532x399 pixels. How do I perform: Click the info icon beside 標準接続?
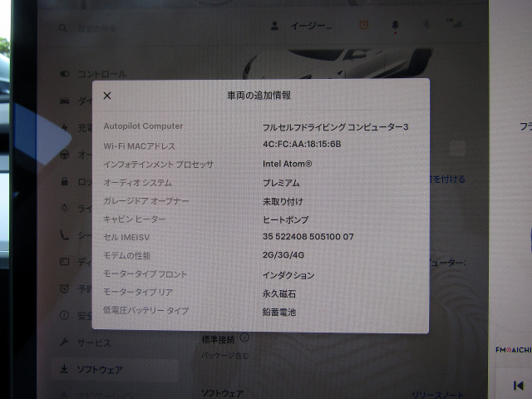[x=244, y=337]
